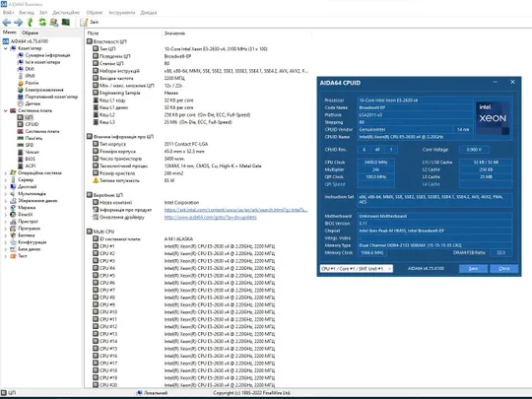Screen dimensions: 532x399
Task: Click the warning icon beside Типова потужність
Action: click(96, 180)
